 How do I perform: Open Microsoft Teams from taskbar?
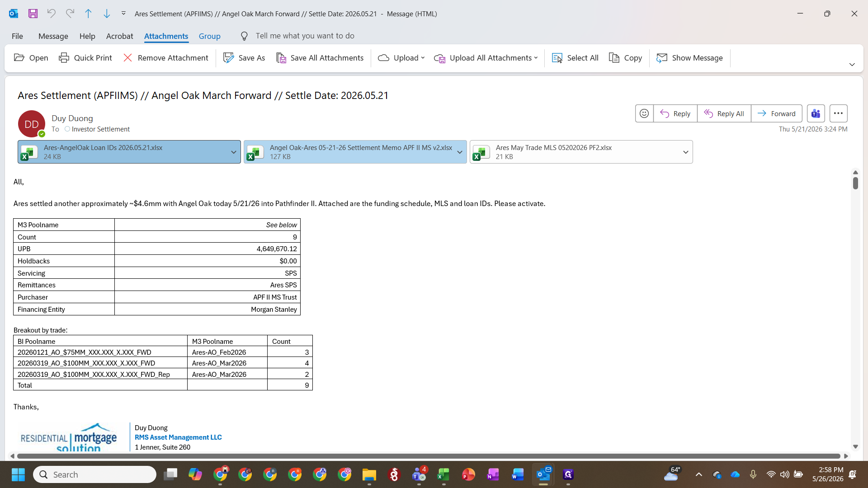[x=419, y=474]
